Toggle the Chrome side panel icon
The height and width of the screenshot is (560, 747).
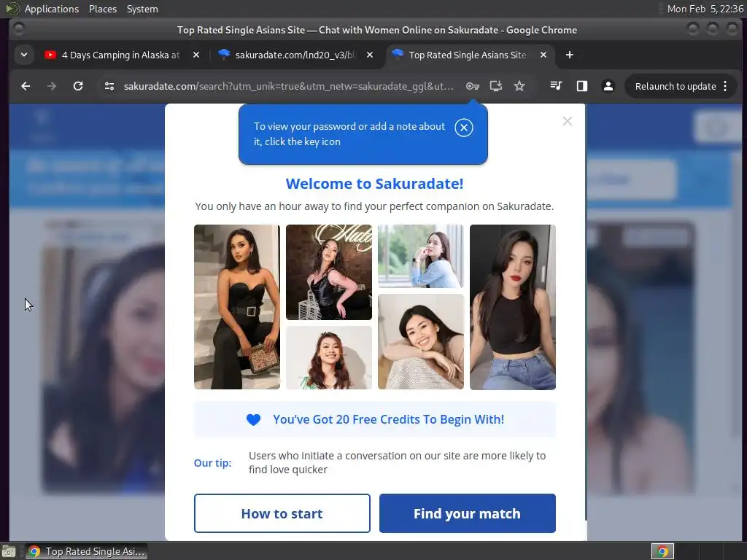[581, 86]
